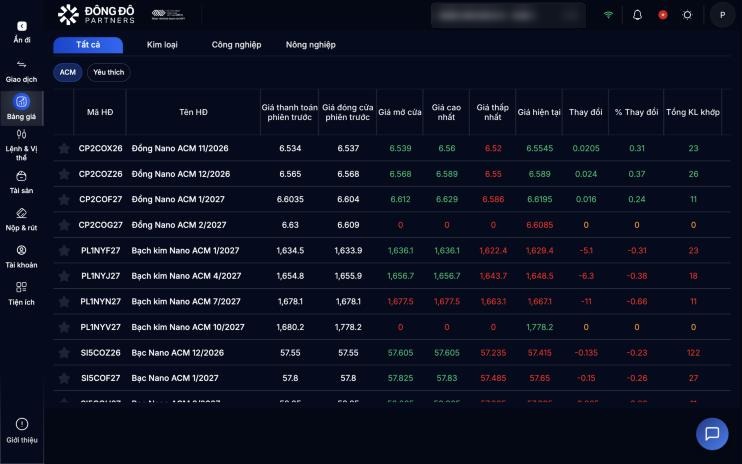This screenshot has width=742, height=464.
Task: Toggle favorite star for CP2COX26
Action: [x=64, y=149]
